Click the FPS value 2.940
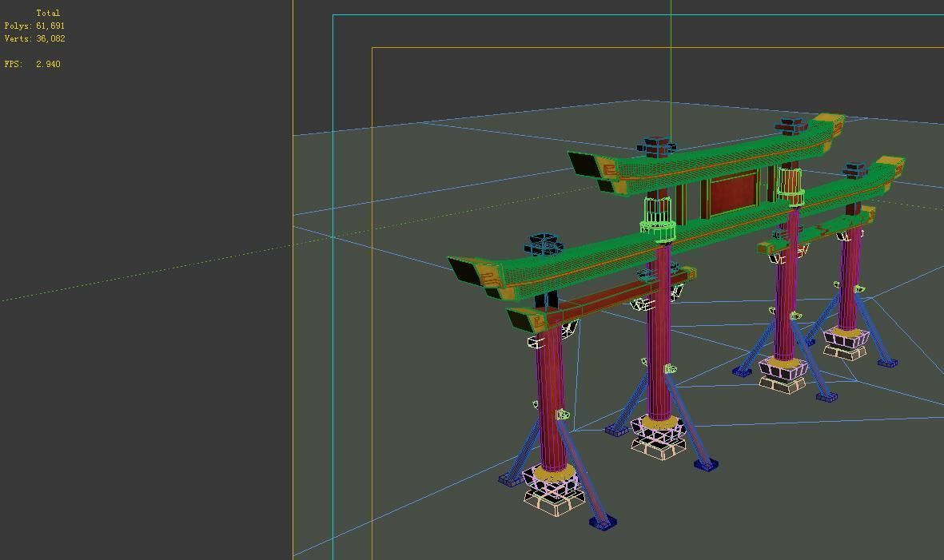Image resolution: width=944 pixels, height=560 pixels. point(48,64)
